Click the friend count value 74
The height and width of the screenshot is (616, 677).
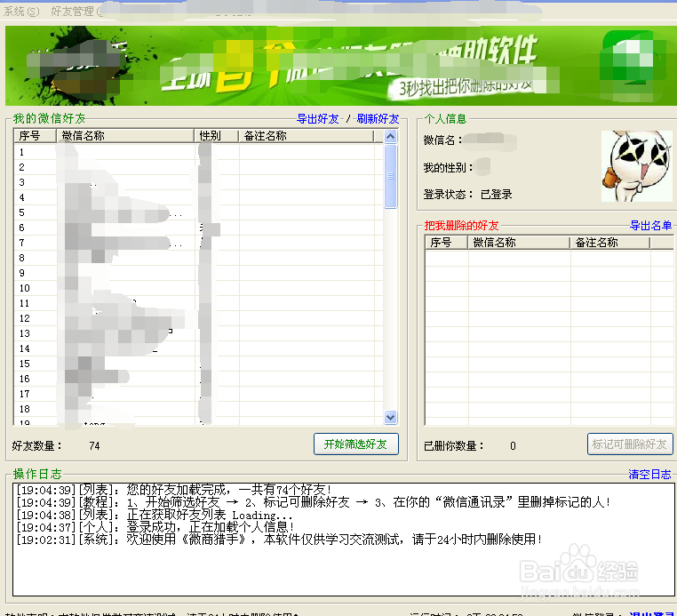94,446
